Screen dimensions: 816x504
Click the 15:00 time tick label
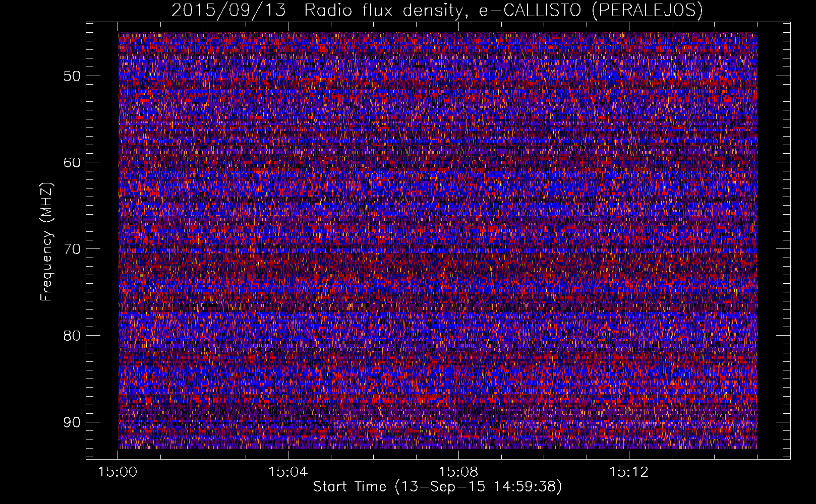coord(118,472)
